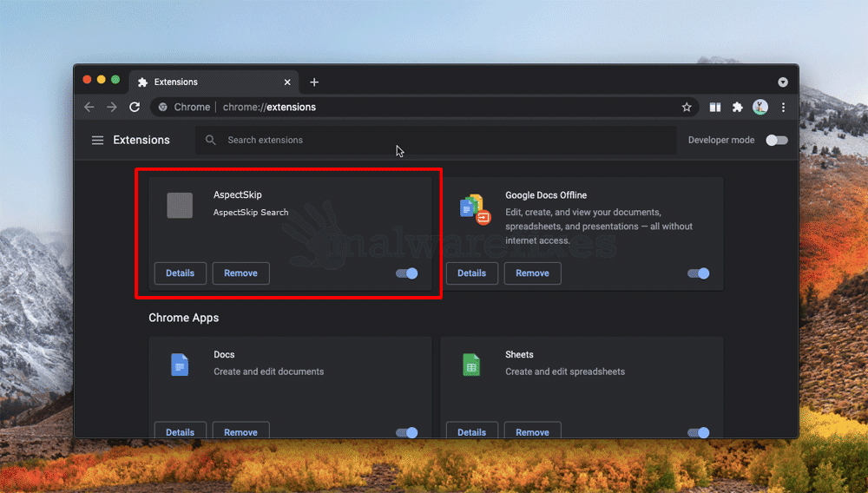Go back with the back arrow
The height and width of the screenshot is (493, 868).
89,108
